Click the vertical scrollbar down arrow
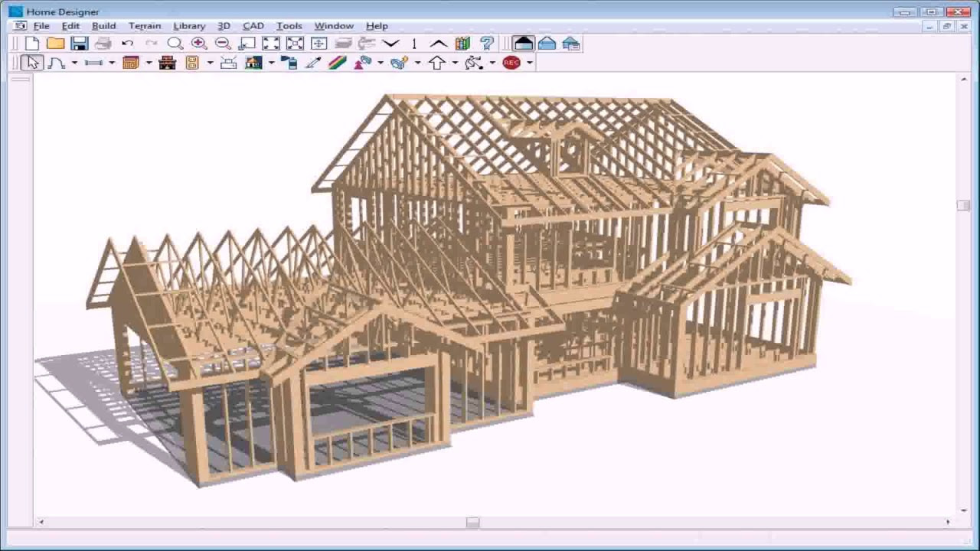980x551 pixels. 962,510
